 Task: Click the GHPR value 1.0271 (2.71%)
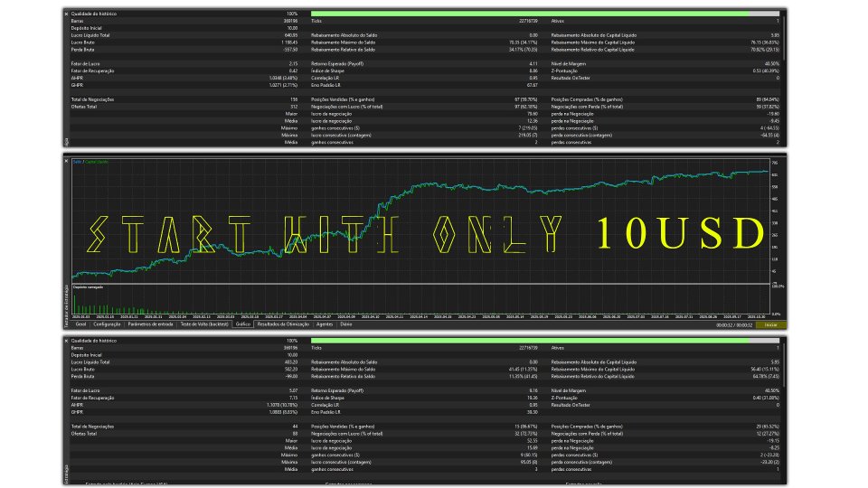(283, 85)
